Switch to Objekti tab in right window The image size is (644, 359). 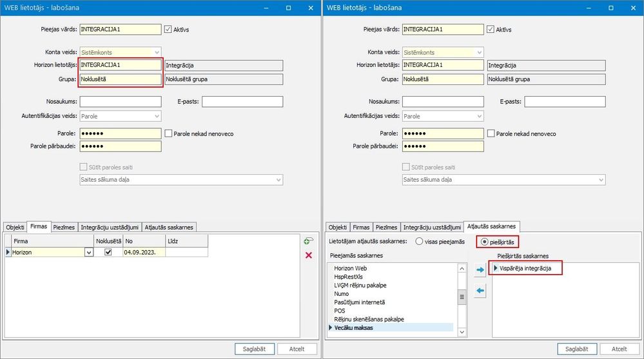[x=338, y=227]
